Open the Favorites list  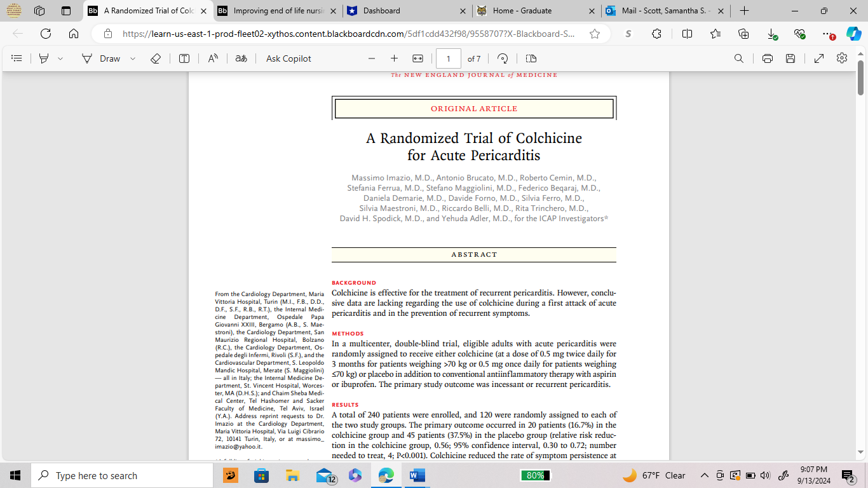click(715, 34)
